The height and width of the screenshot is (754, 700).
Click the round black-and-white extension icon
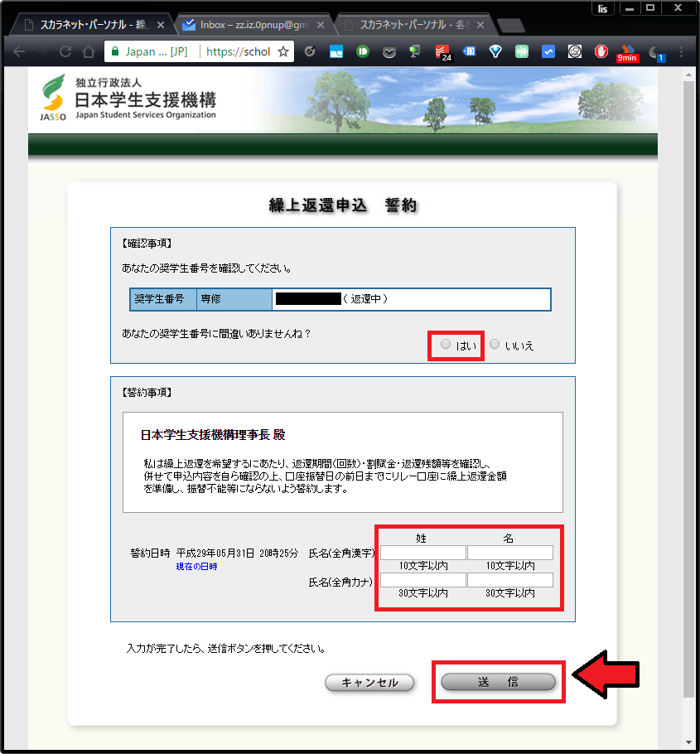pyautogui.click(x=575, y=51)
